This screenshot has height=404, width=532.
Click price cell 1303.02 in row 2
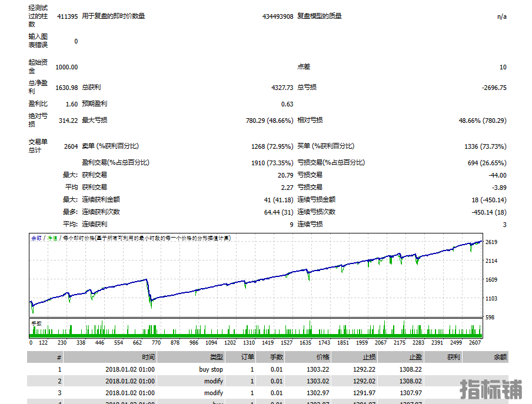click(x=318, y=381)
